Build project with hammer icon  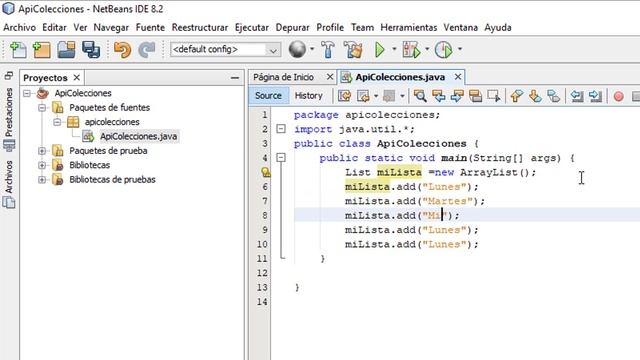328,49
